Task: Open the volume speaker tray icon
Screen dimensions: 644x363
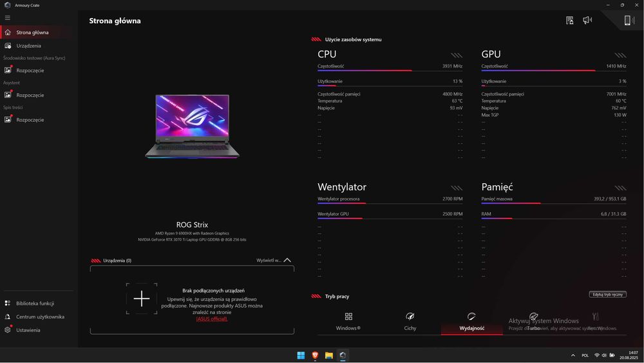Action: tap(604, 355)
